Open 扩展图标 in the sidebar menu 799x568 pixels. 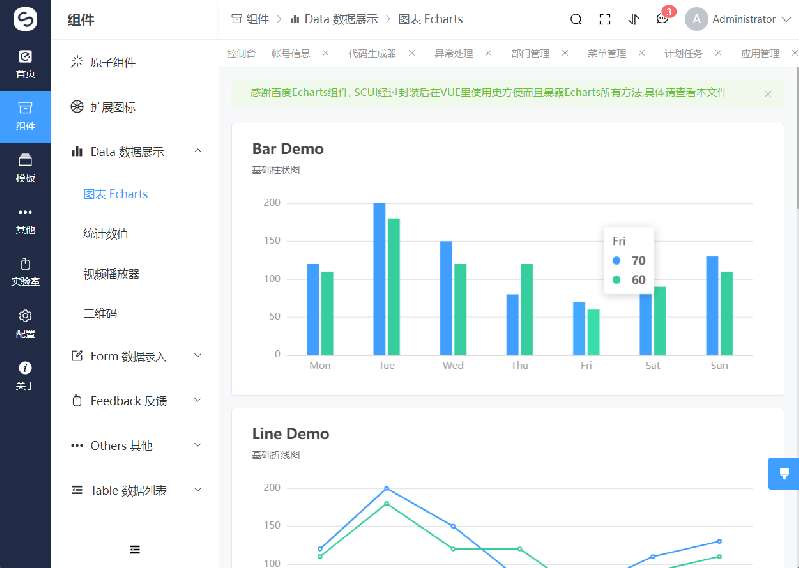point(112,107)
